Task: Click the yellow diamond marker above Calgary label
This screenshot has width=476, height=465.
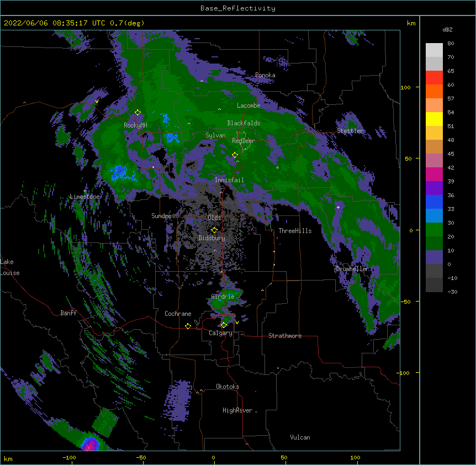Action: pyautogui.click(x=224, y=325)
